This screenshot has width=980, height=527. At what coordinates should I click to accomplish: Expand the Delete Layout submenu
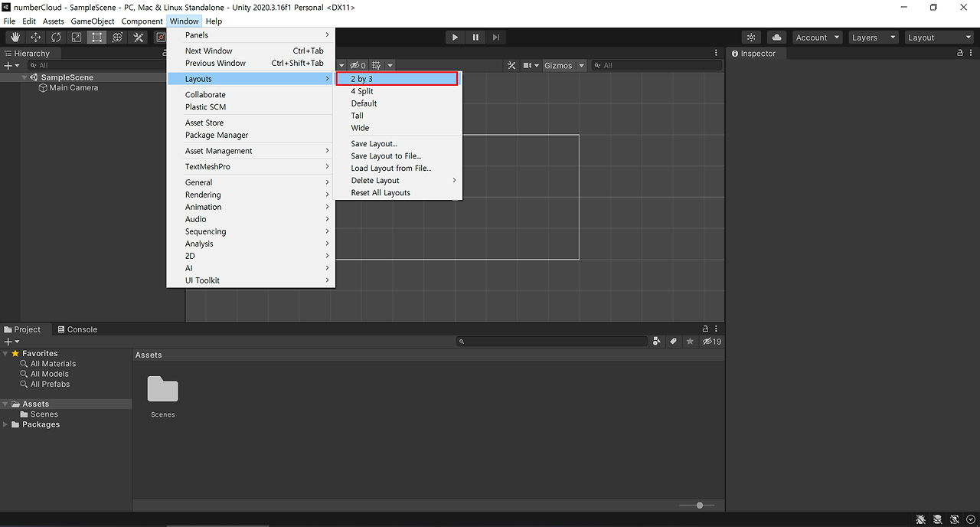click(x=398, y=181)
